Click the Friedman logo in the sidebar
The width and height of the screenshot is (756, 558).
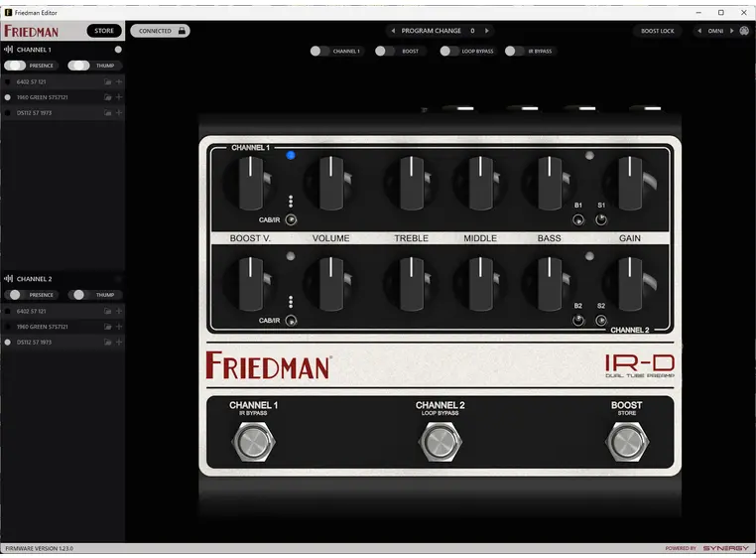32,32
